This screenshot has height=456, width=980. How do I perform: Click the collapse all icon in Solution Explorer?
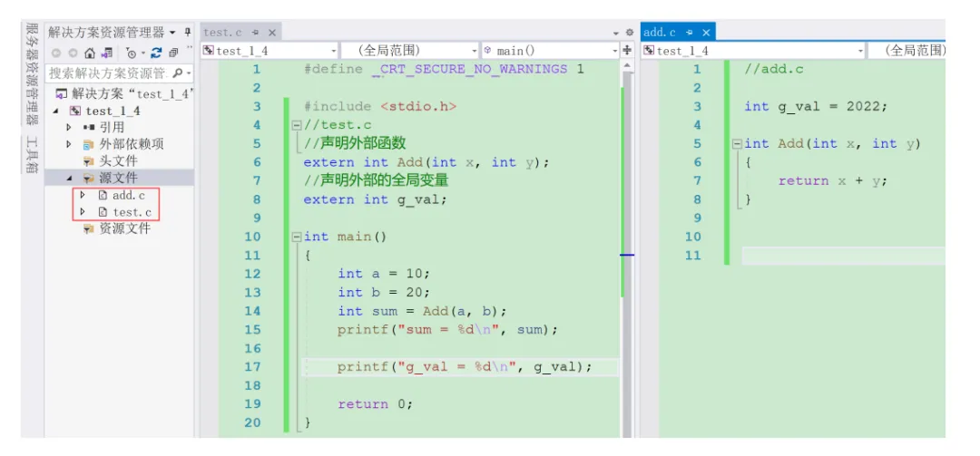173,53
